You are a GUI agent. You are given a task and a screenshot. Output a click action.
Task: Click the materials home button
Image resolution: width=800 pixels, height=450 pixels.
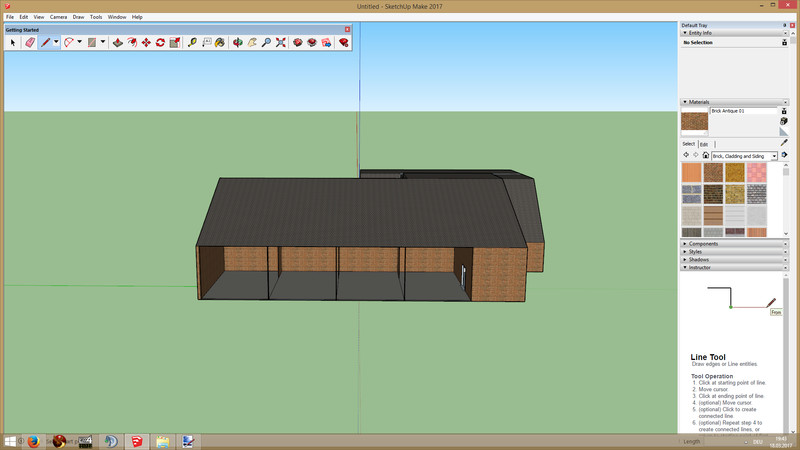(x=706, y=156)
